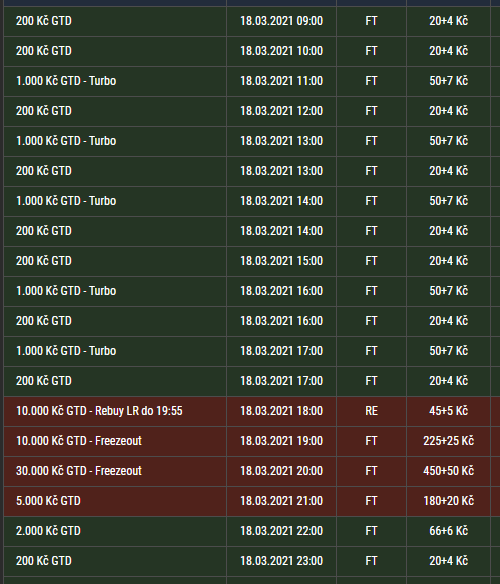Click the 18.03.2021 23:00 start time

tap(281, 561)
